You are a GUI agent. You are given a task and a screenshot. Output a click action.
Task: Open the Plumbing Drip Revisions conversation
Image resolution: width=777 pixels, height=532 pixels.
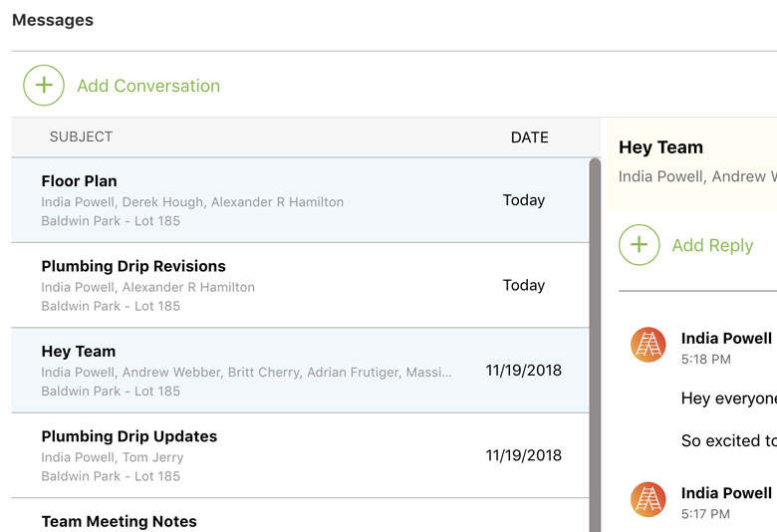(133, 266)
